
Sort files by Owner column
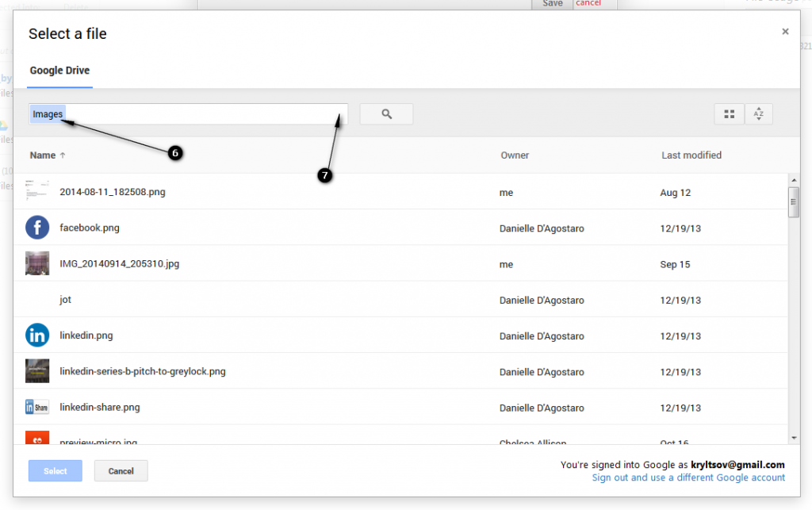pos(514,155)
